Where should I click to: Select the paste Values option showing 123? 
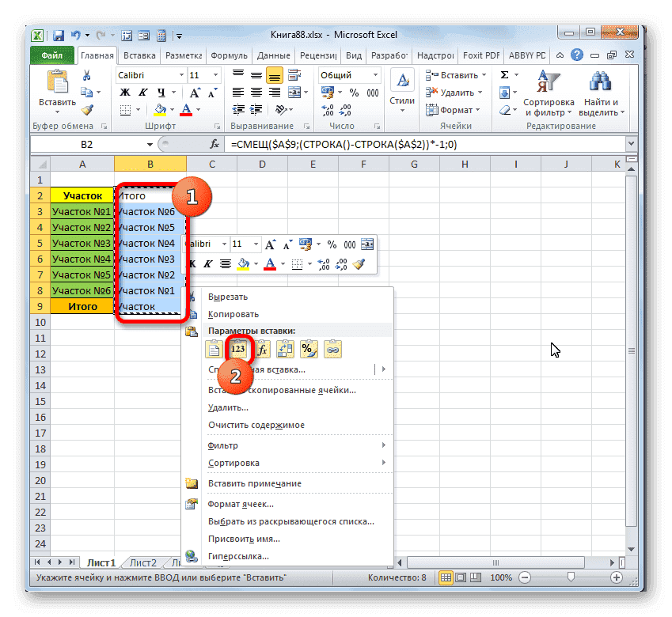click(238, 348)
